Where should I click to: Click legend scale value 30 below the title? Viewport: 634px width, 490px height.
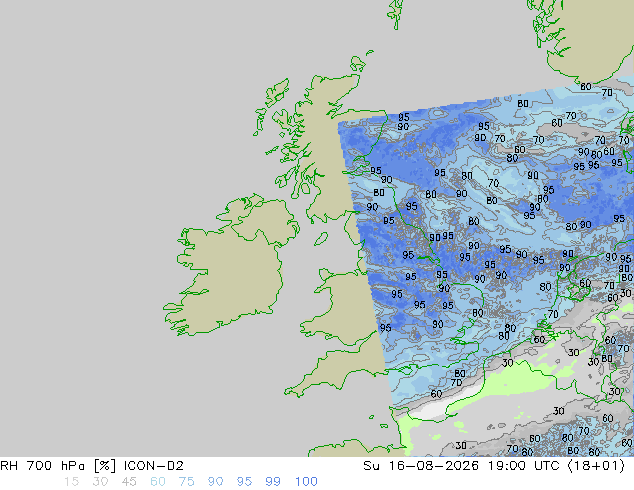[100, 482]
